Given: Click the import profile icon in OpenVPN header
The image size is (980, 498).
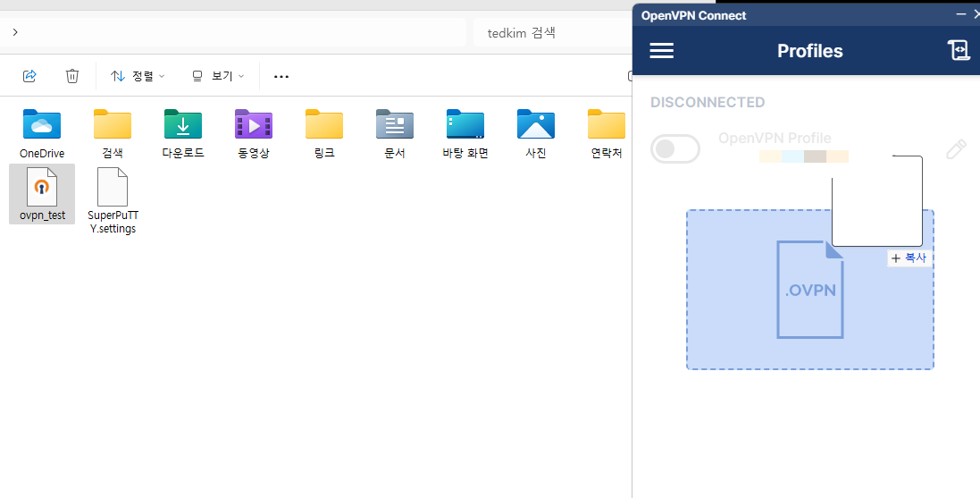Looking at the screenshot, I should 959,50.
